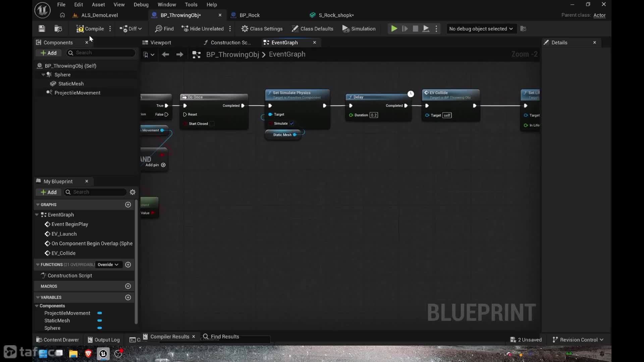Collapse the Sphere component tree node

(x=43, y=75)
